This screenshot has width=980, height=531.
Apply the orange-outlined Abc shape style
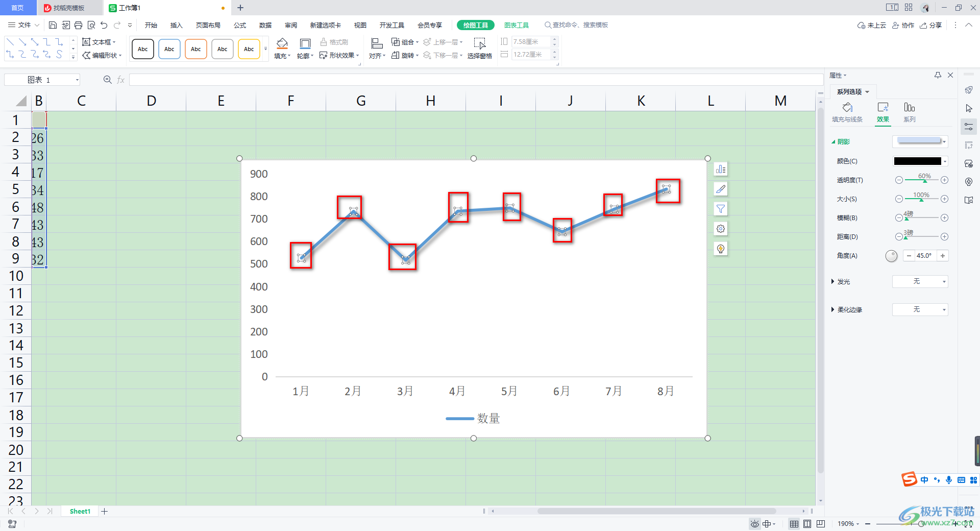pos(196,49)
